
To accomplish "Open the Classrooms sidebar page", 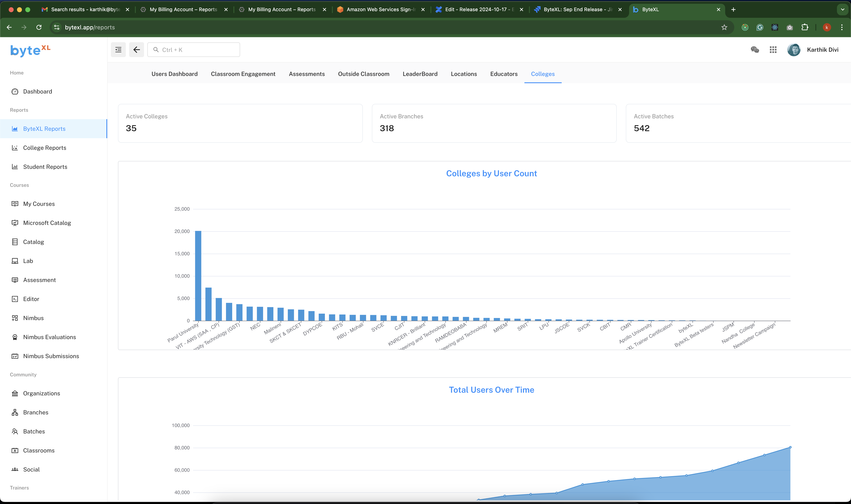I will 39,450.
